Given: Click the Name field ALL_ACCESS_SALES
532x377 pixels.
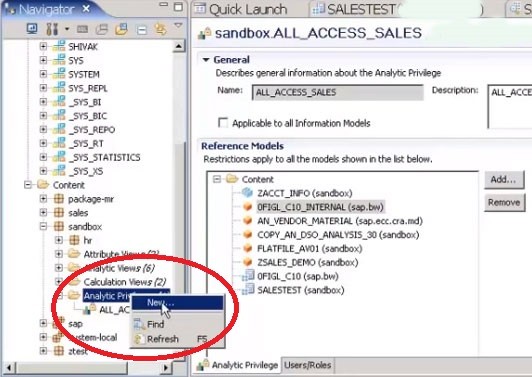Looking at the screenshot, I should click(x=338, y=92).
